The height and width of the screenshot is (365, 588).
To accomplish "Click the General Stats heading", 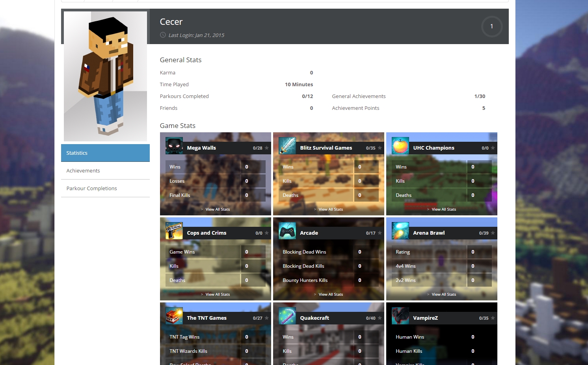I will click(x=180, y=60).
